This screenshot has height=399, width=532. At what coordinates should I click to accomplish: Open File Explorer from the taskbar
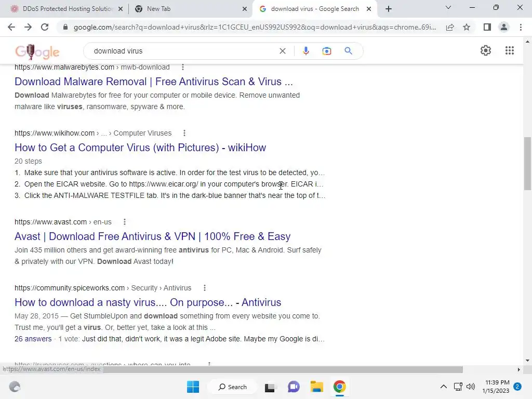[316, 387]
